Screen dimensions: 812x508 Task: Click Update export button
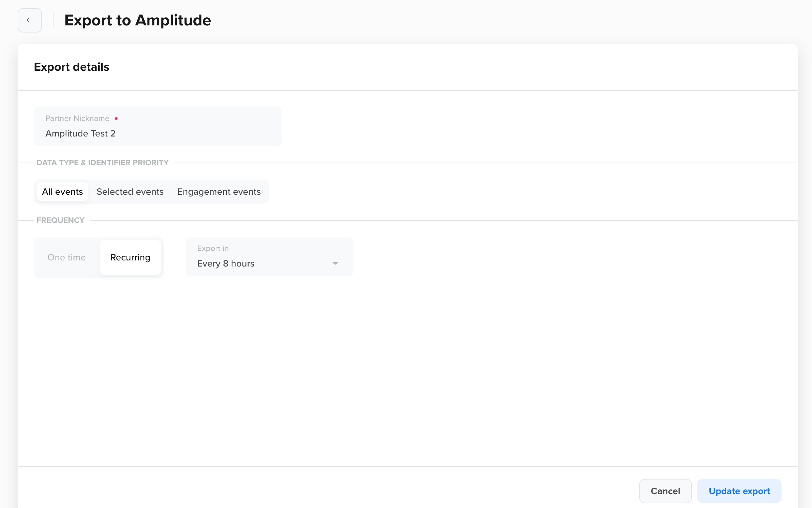(739, 491)
